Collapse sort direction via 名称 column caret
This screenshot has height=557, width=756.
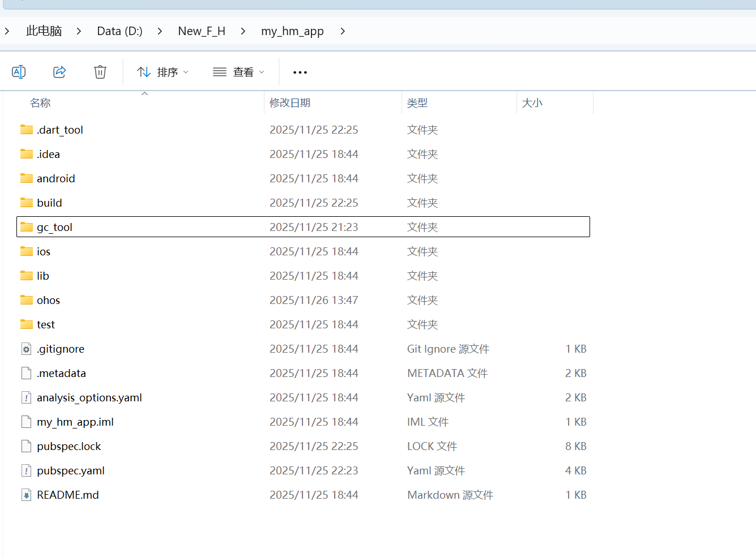[x=144, y=92]
